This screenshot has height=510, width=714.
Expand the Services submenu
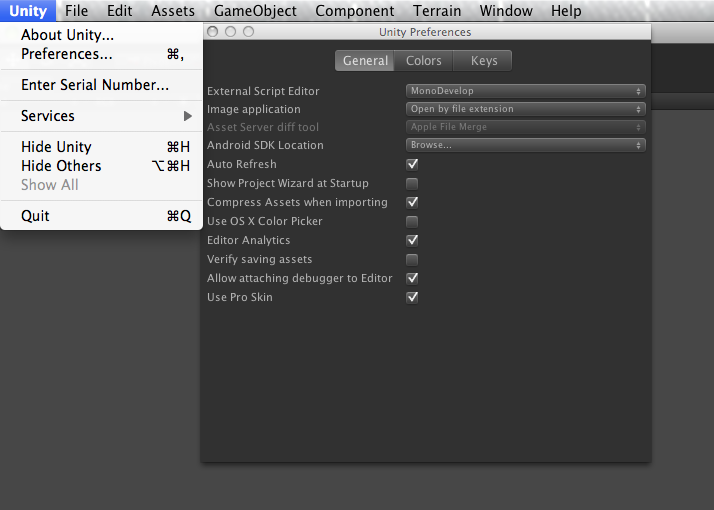pos(102,116)
